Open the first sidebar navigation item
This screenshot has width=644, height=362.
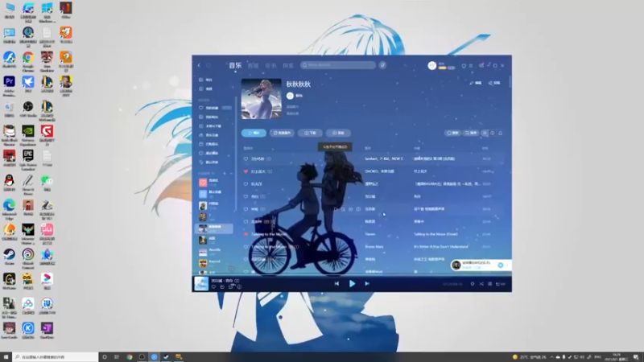(x=206, y=80)
